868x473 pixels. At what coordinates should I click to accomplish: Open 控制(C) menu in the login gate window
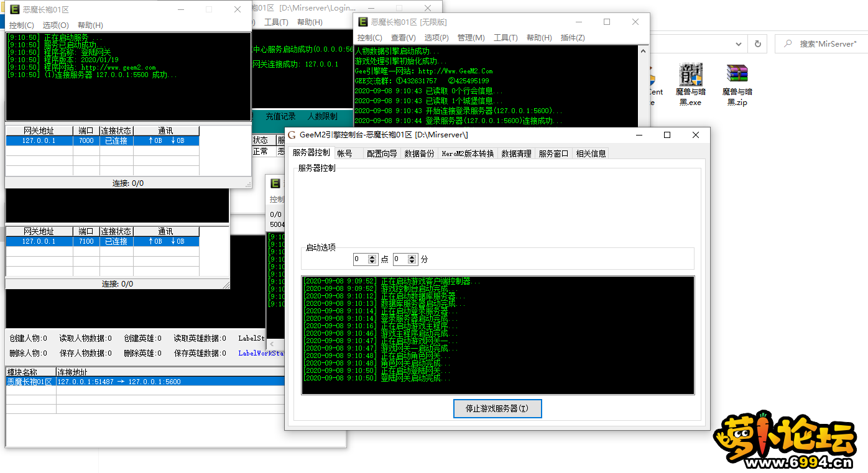click(22, 25)
